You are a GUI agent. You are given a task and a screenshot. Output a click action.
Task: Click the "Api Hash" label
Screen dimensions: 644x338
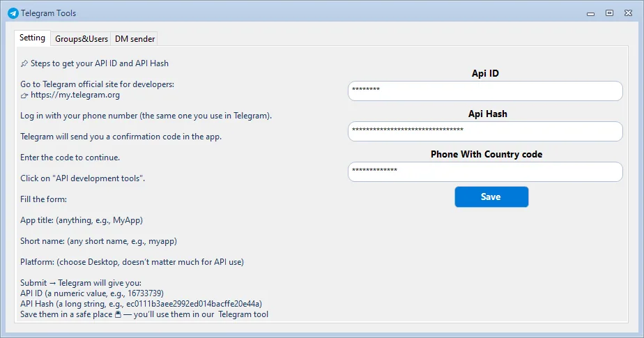(x=487, y=114)
